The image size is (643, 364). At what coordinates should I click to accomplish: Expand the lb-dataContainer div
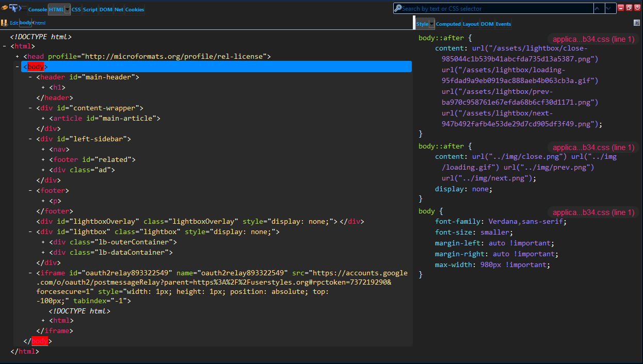tap(43, 253)
